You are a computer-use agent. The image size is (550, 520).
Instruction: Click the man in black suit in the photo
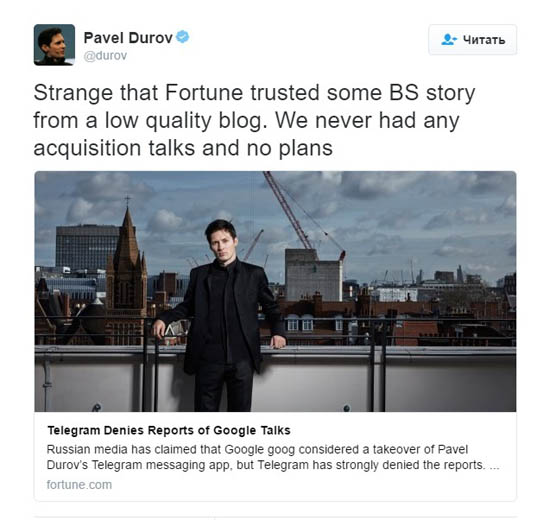(222, 316)
